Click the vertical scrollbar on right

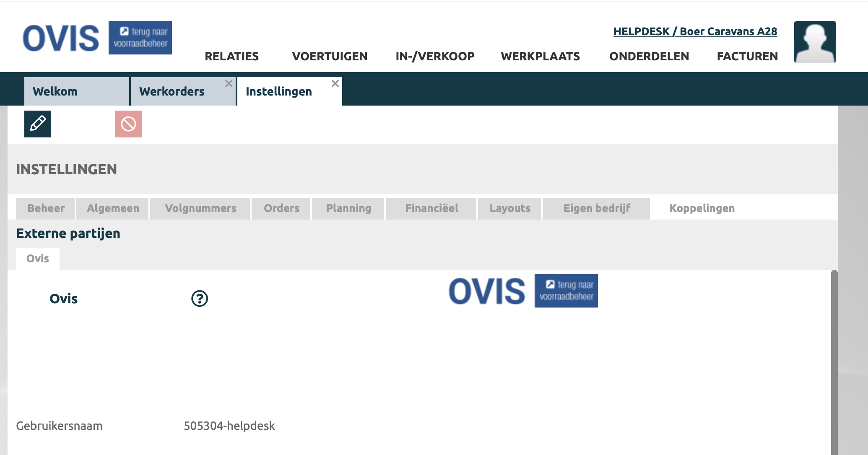pyautogui.click(x=834, y=360)
